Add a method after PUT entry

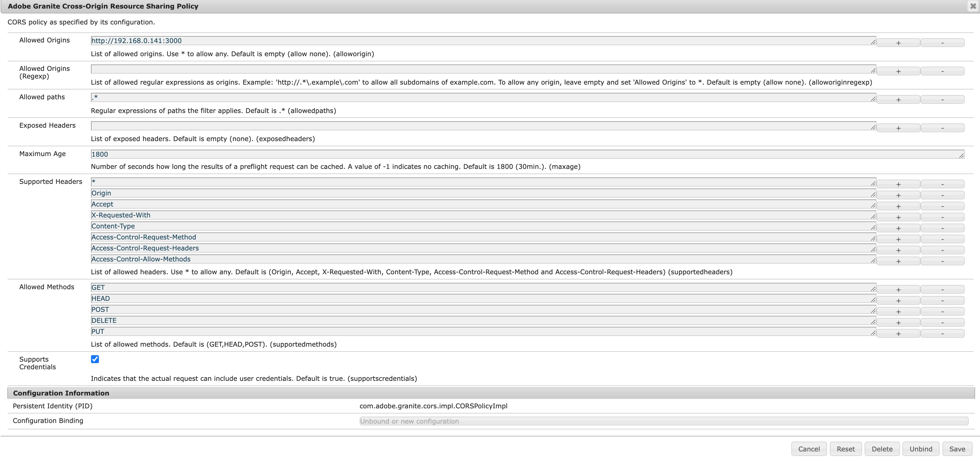tap(898, 333)
